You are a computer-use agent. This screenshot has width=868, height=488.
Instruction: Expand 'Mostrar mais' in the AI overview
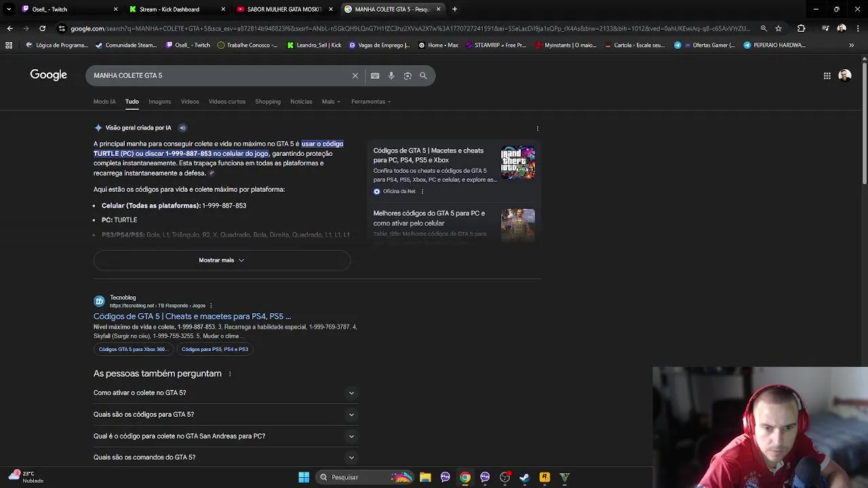pos(222,260)
